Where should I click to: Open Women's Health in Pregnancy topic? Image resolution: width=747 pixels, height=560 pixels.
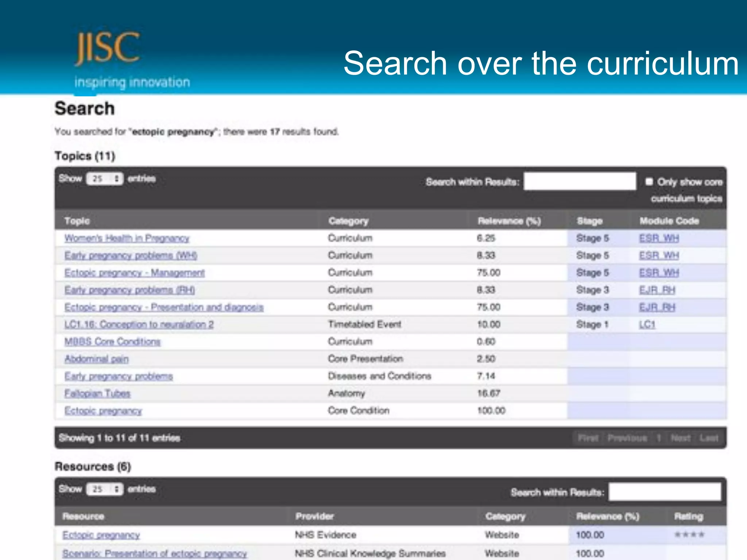[127, 238]
